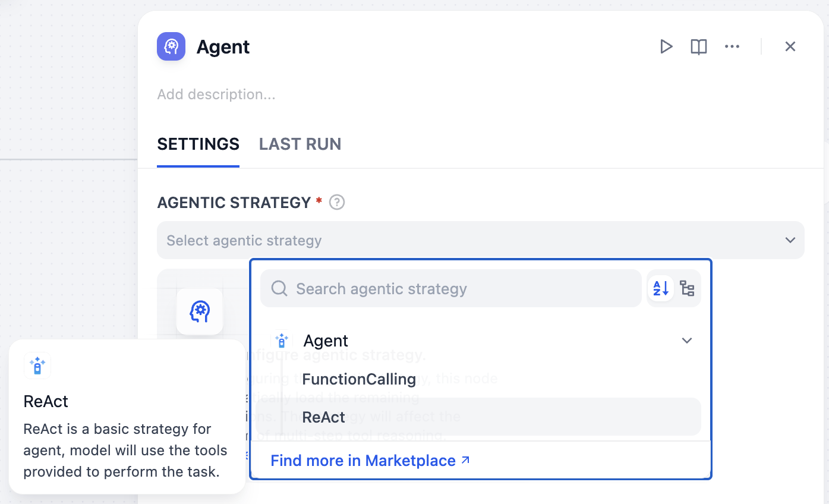The image size is (829, 504).
Task: Click the blue agent head placeholder icon
Action: (200, 311)
